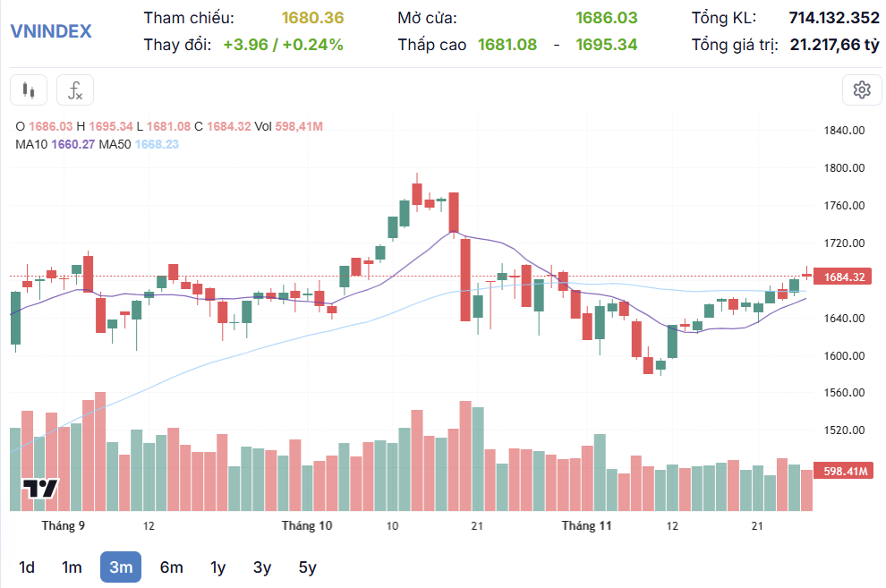Click the Tháng 11 date axis label
The height and width of the screenshot is (588, 886).
point(586,526)
